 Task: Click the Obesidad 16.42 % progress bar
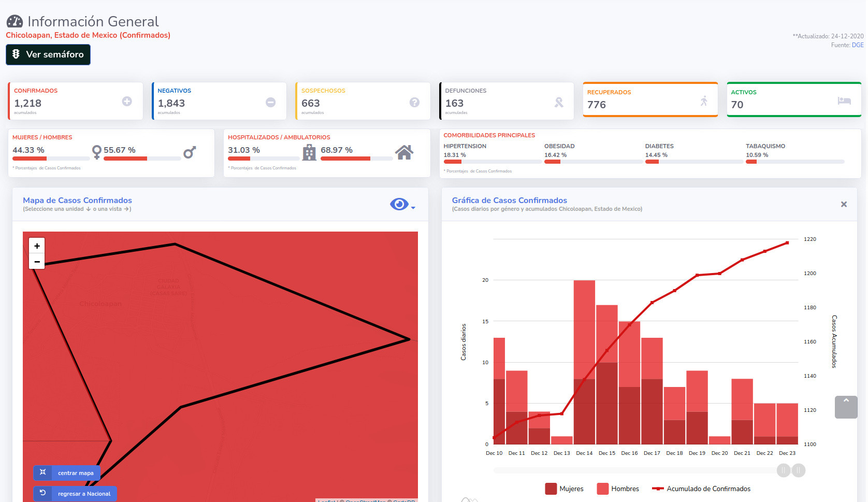point(594,162)
